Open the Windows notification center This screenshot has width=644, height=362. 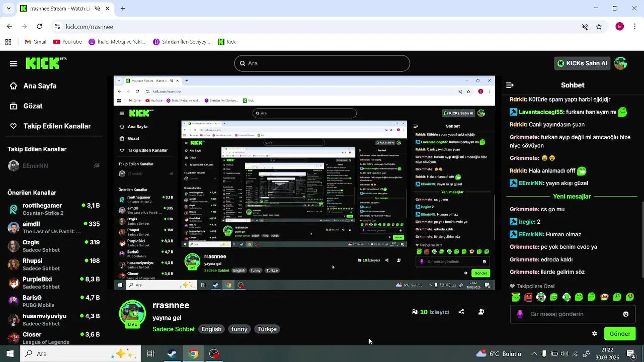630,354
